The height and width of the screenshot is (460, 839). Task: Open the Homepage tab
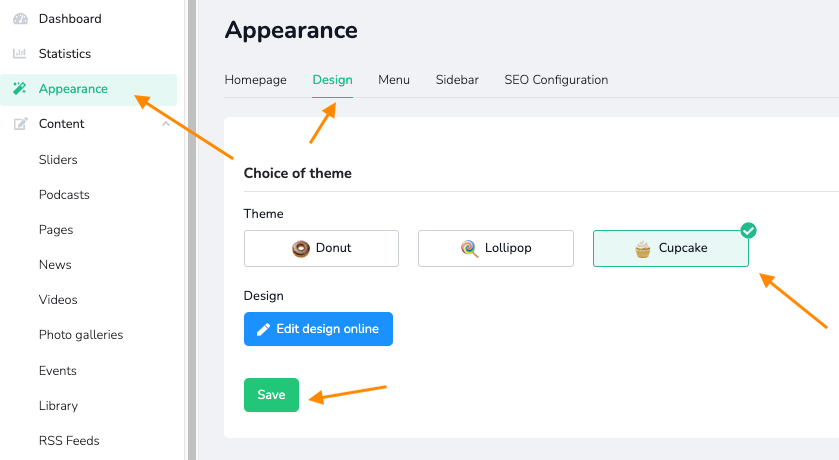tap(255, 80)
